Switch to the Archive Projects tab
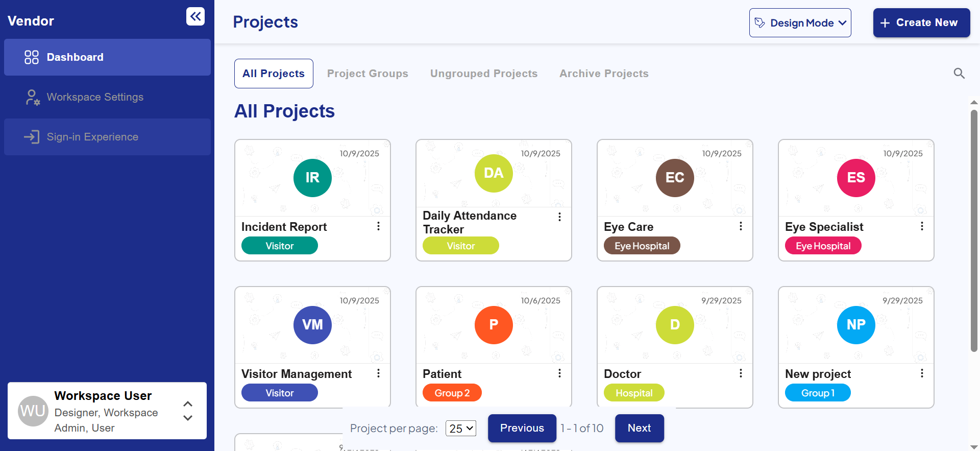Viewport: 980px width, 451px height. (x=604, y=74)
